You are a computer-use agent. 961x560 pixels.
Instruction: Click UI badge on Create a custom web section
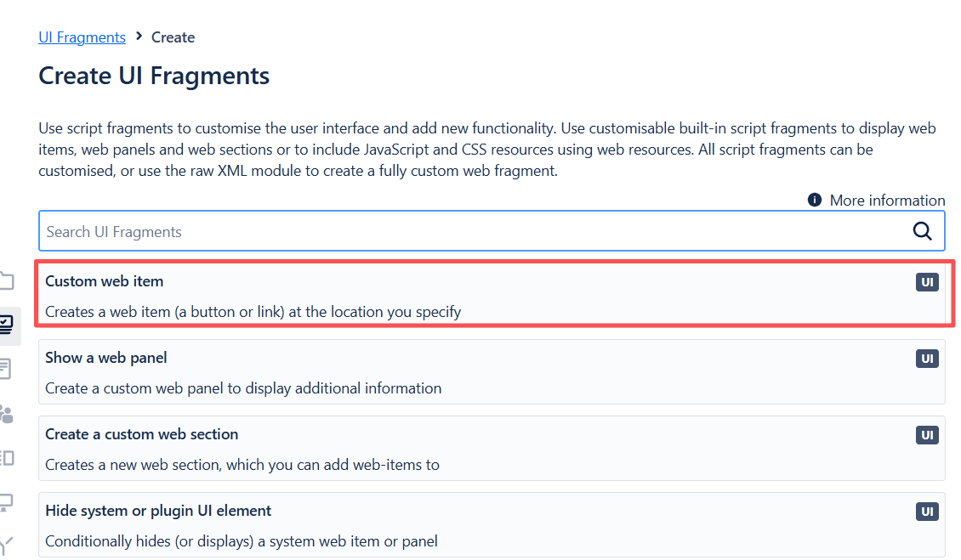point(927,435)
